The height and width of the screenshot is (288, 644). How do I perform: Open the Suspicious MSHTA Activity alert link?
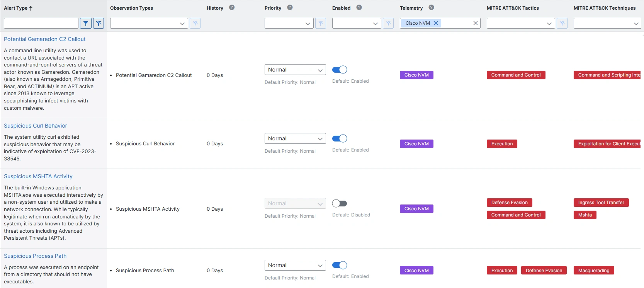[x=38, y=176]
